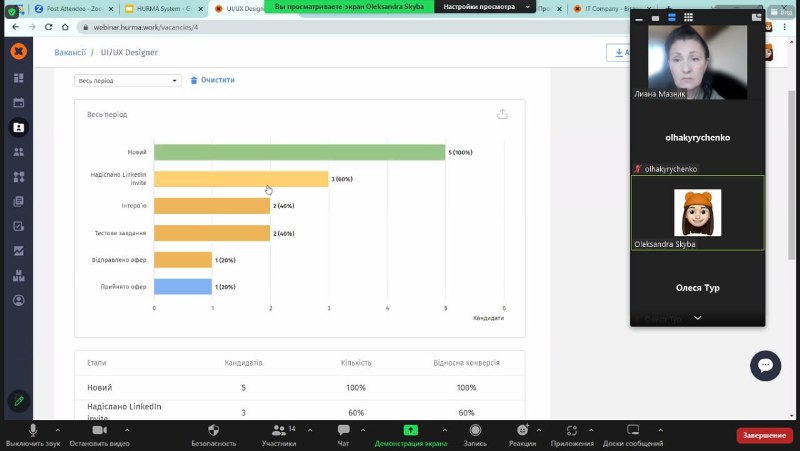The height and width of the screenshot is (451, 800).
Task: Expand participants options arrow
Action: point(310,430)
